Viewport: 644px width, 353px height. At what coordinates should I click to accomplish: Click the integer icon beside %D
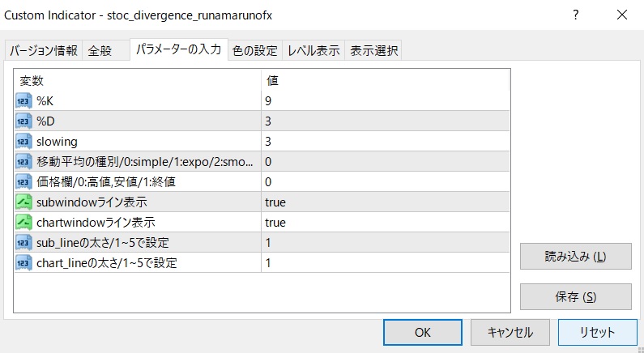pos(23,121)
